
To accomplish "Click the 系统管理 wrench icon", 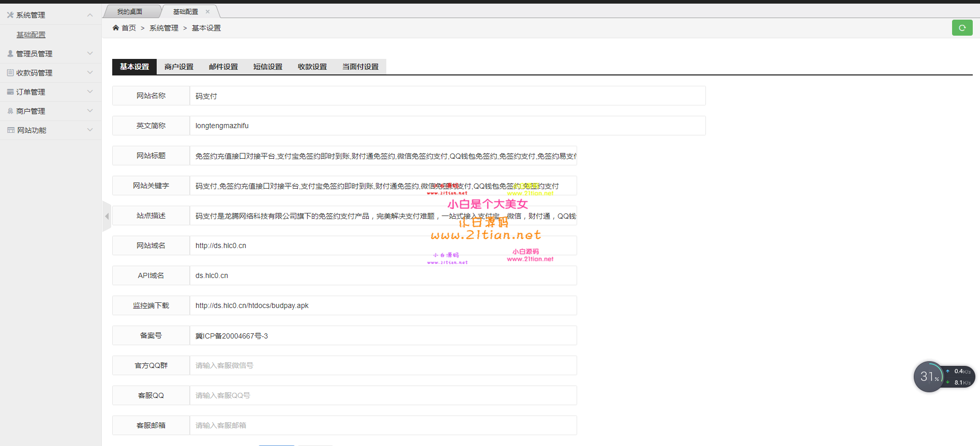I will [10, 15].
